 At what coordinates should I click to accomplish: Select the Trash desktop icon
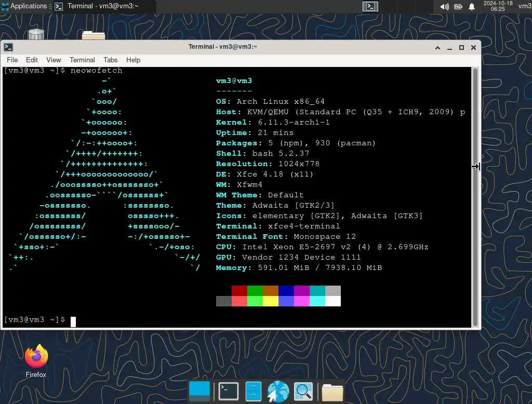coord(36,34)
